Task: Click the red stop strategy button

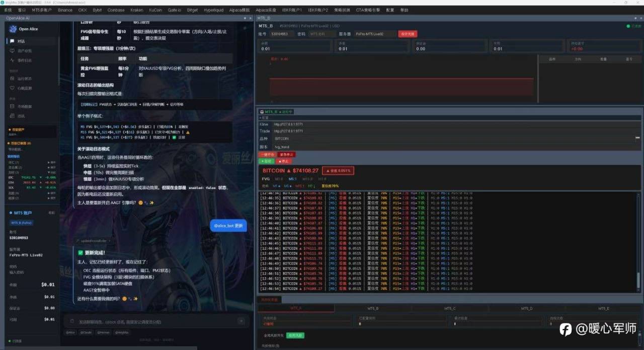Action: pyautogui.click(x=284, y=161)
